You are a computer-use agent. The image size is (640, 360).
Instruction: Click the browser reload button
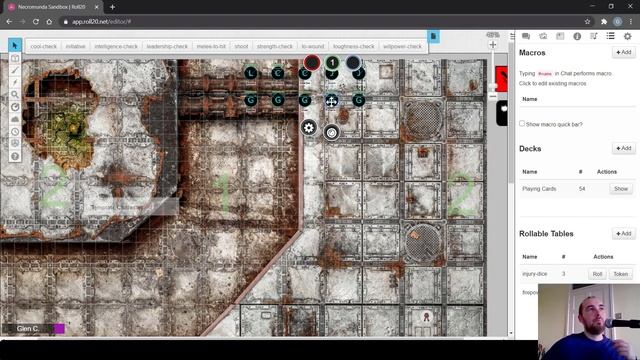(x=36, y=22)
